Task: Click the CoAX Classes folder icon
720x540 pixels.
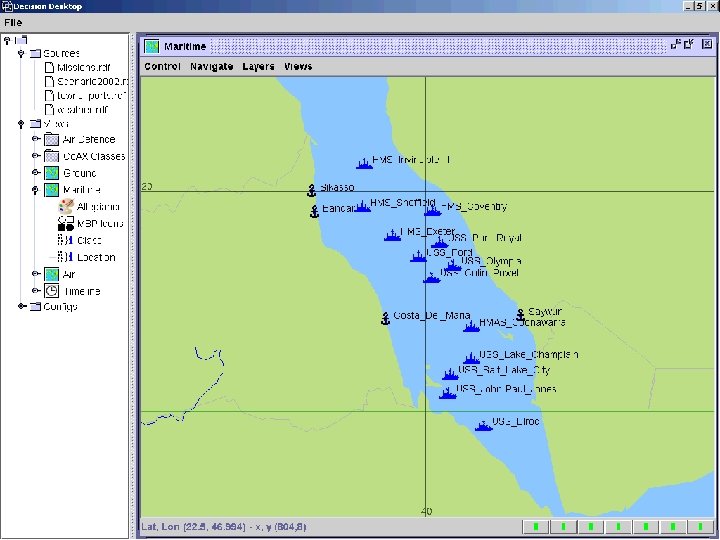Action: 51,156
